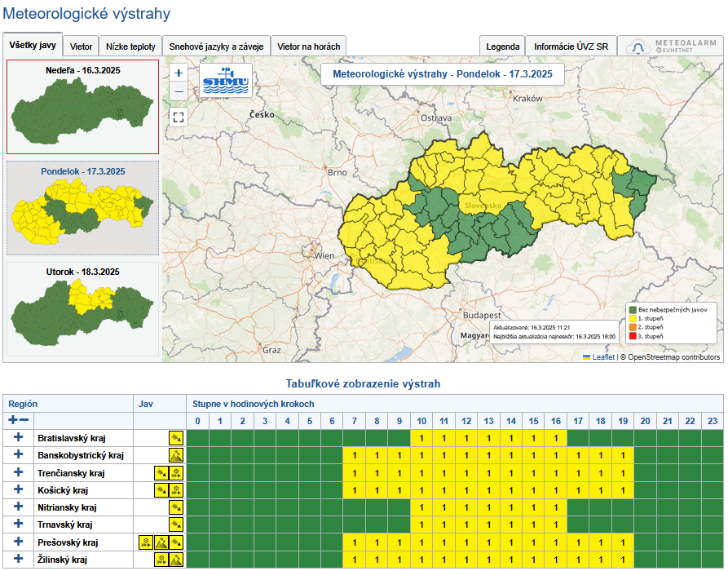
Task: Click the mountain wind icon for Banskobystrický kraj
Action: coord(175,455)
